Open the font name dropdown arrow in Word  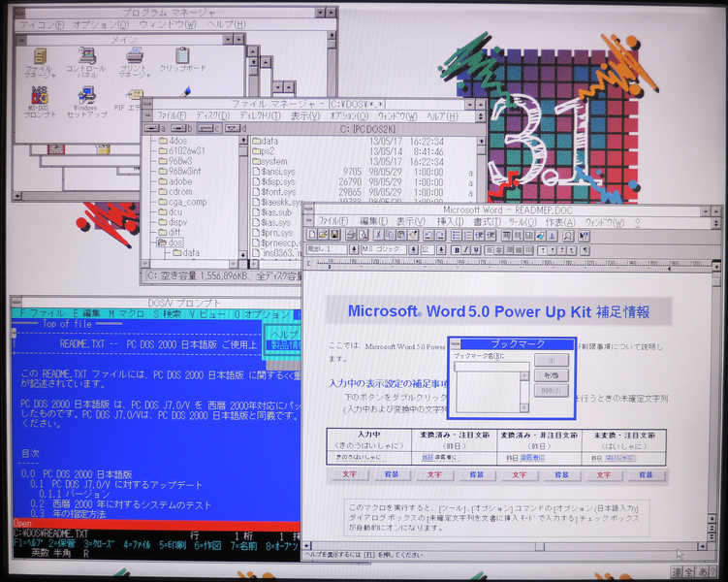(413, 250)
